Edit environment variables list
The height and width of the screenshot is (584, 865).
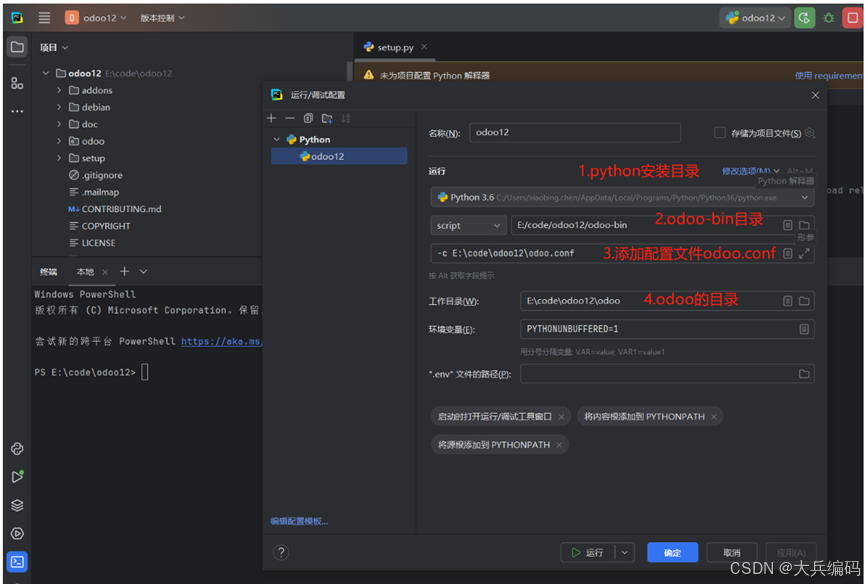point(804,329)
